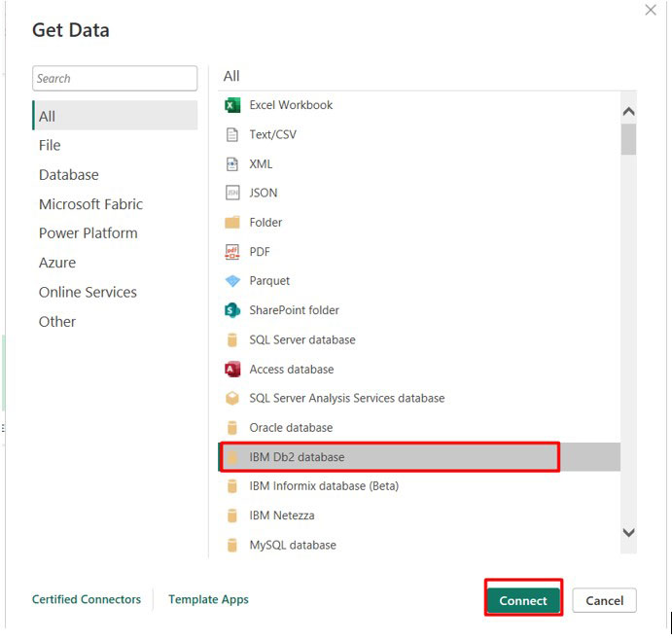Click the connector list scroll up arrow

[628, 112]
